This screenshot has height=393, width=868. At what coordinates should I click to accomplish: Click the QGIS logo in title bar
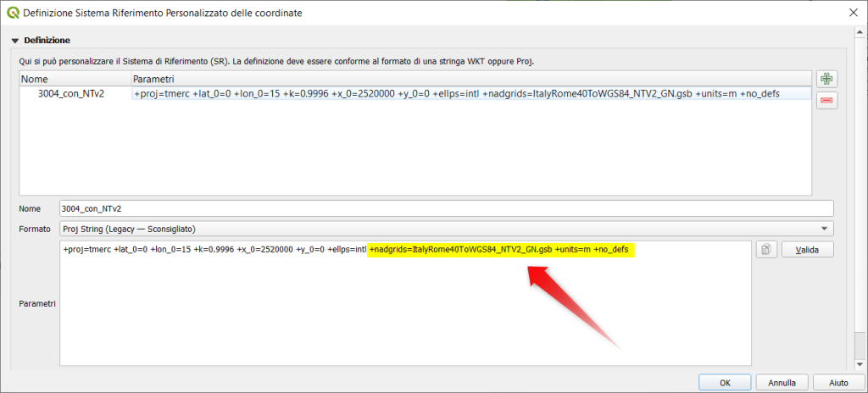tap(12, 13)
